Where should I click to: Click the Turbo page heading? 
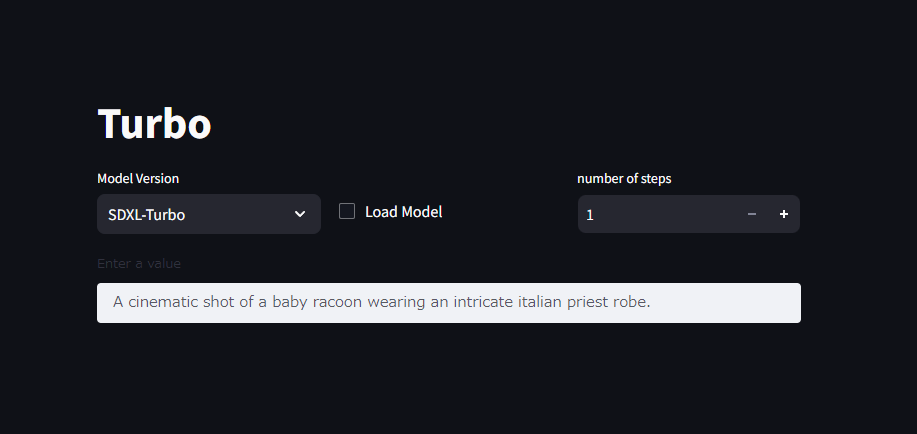(154, 124)
